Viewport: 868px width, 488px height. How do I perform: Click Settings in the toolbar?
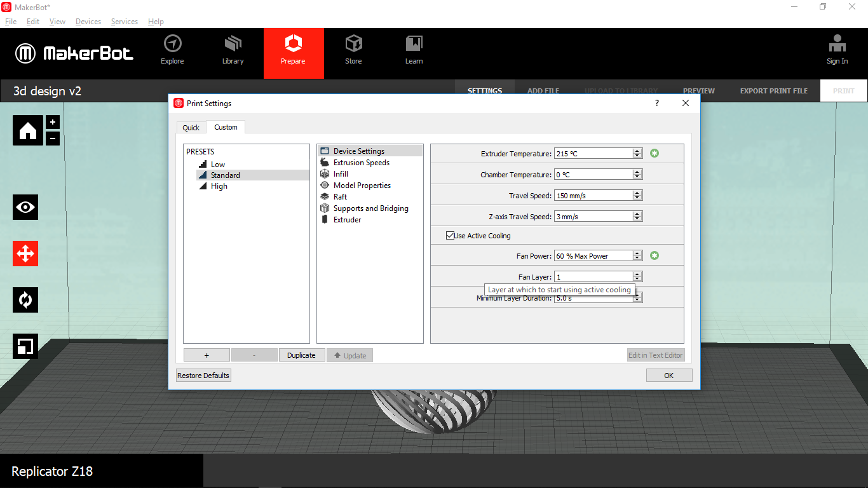[485, 91]
